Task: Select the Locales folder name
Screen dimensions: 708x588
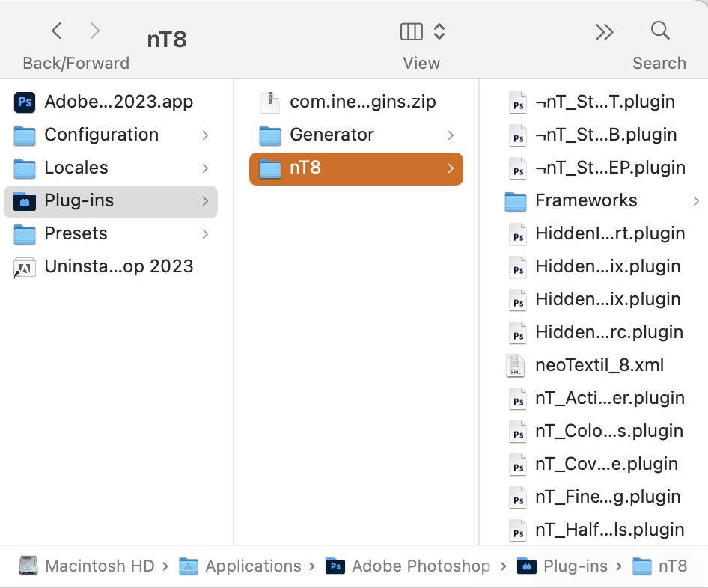Action: coord(76,168)
